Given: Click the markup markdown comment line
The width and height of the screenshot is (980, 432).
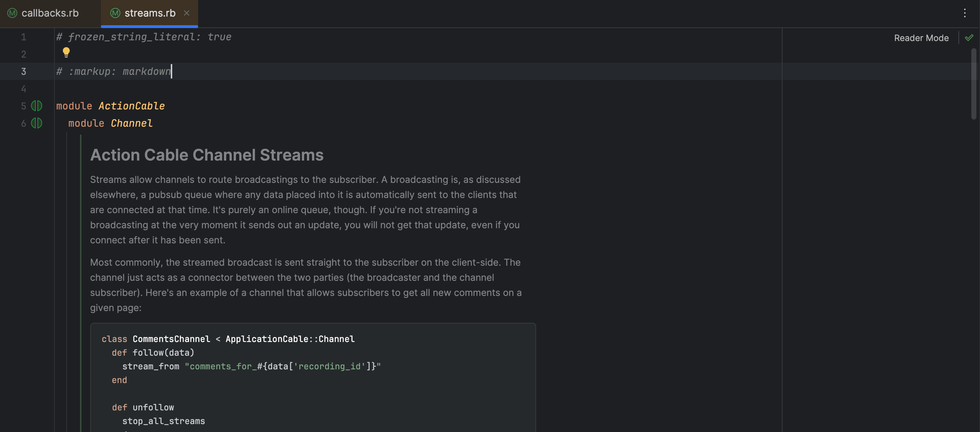Looking at the screenshot, I should coord(113,72).
